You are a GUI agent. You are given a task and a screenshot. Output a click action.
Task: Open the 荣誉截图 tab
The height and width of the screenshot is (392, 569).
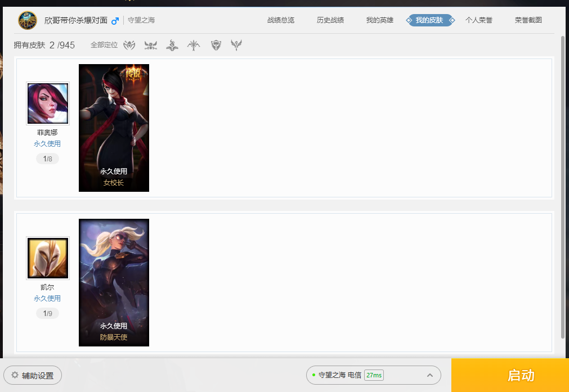point(528,20)
